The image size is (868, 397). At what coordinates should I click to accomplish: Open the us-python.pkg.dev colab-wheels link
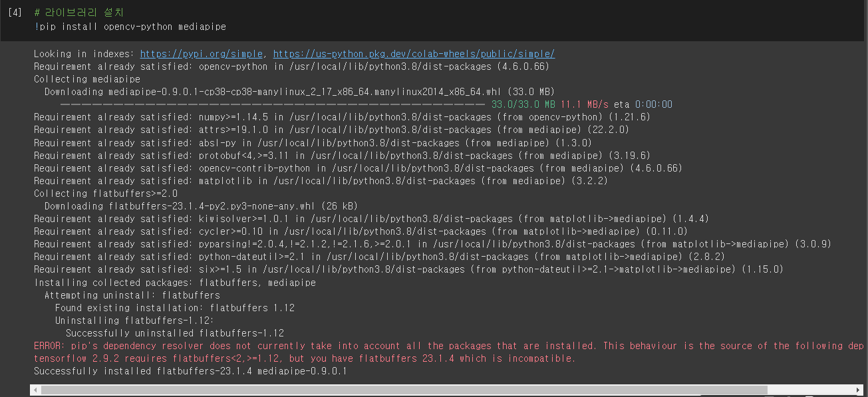[x=414, y=54]
